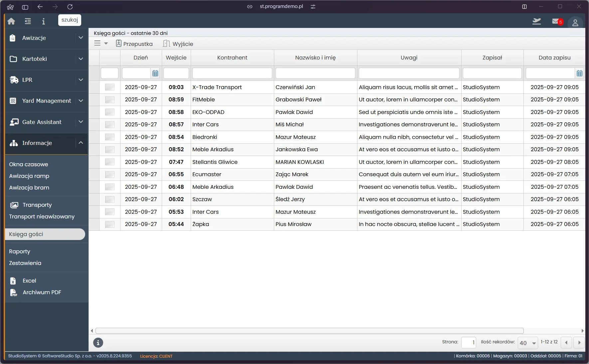Check the box for Żapka row
This screenshot has width=589, height=364.
click(x=109, y=224)
